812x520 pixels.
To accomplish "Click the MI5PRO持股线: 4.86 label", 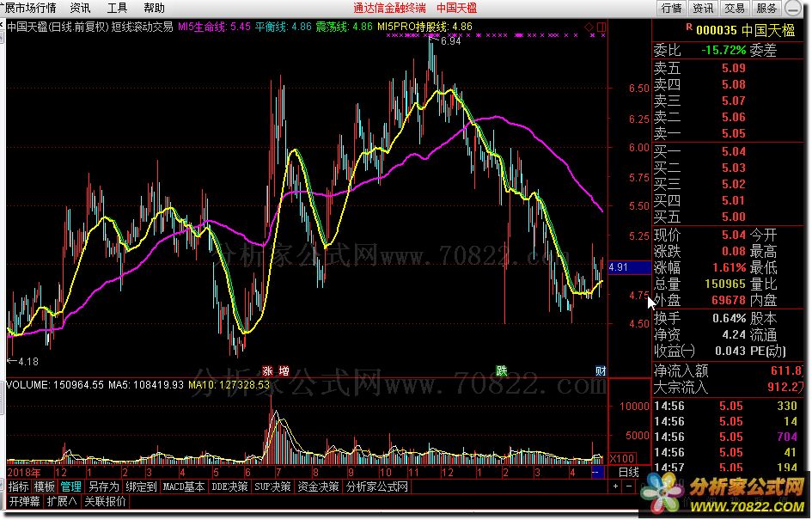I will click(x=424, y=27).
